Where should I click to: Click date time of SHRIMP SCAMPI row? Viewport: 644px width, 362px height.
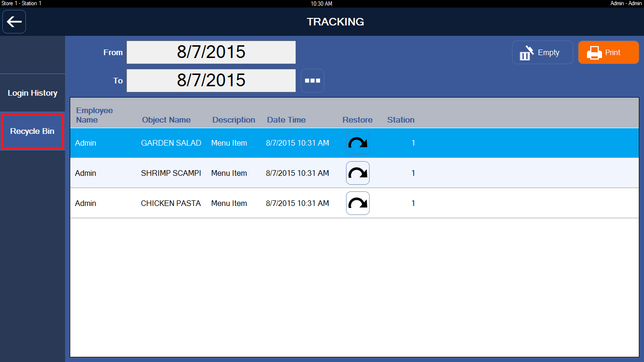click(297, 173)
